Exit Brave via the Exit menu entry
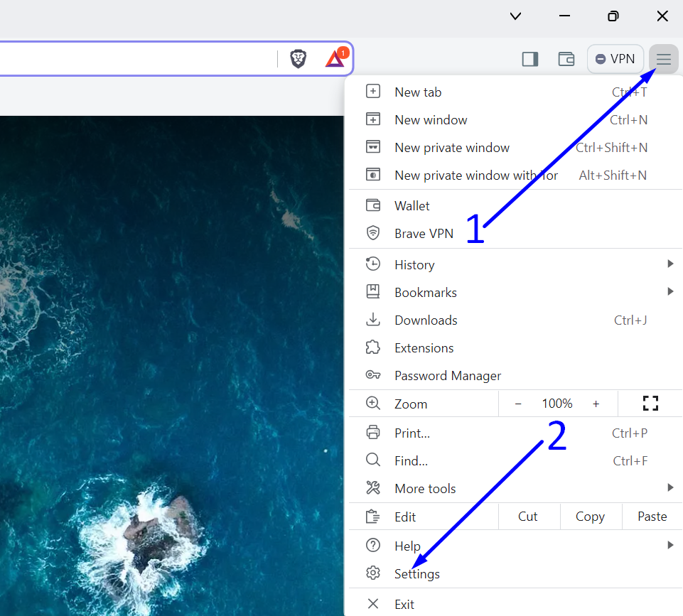This screenshot has width=683, height=616. point(404,603)
